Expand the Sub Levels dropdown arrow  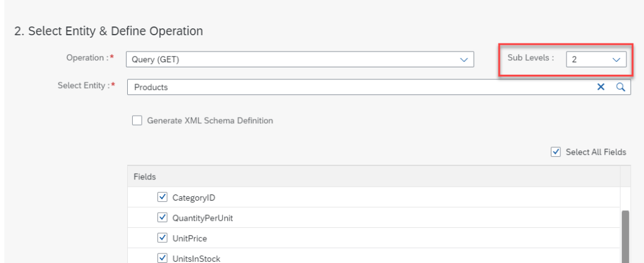click(x=616, y=60)
